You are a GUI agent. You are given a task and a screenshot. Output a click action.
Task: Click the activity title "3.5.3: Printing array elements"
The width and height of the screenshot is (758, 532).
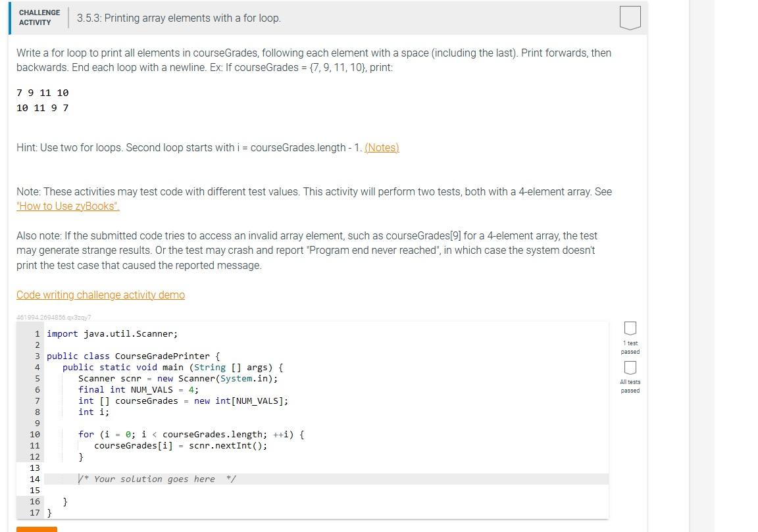click(178, 18)
